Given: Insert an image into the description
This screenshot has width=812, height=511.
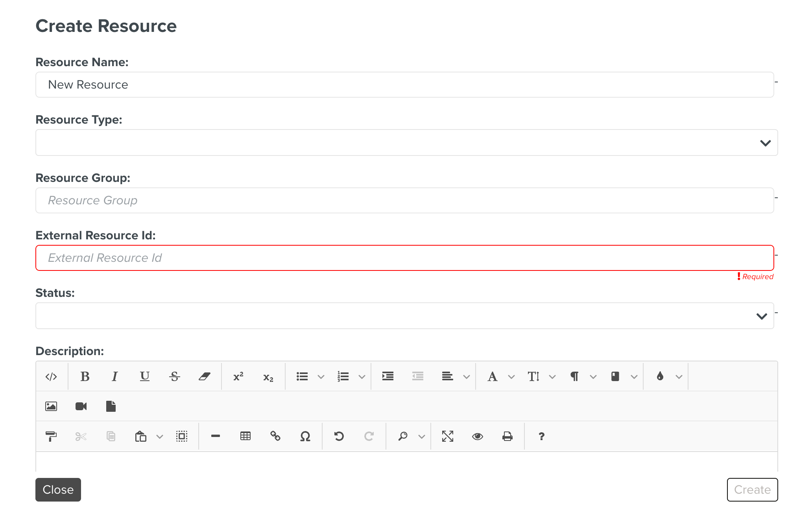Looking at the screenshot, I should (x=51, y=406).
